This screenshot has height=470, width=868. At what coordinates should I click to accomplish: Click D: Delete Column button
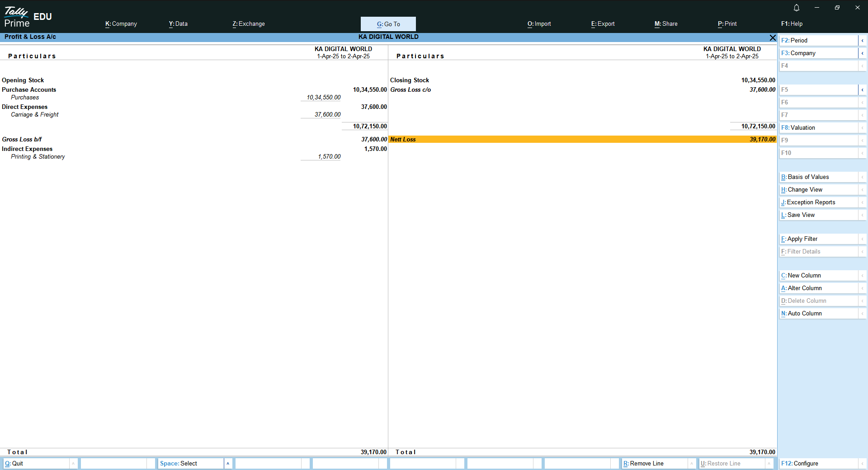coord(819,301)
